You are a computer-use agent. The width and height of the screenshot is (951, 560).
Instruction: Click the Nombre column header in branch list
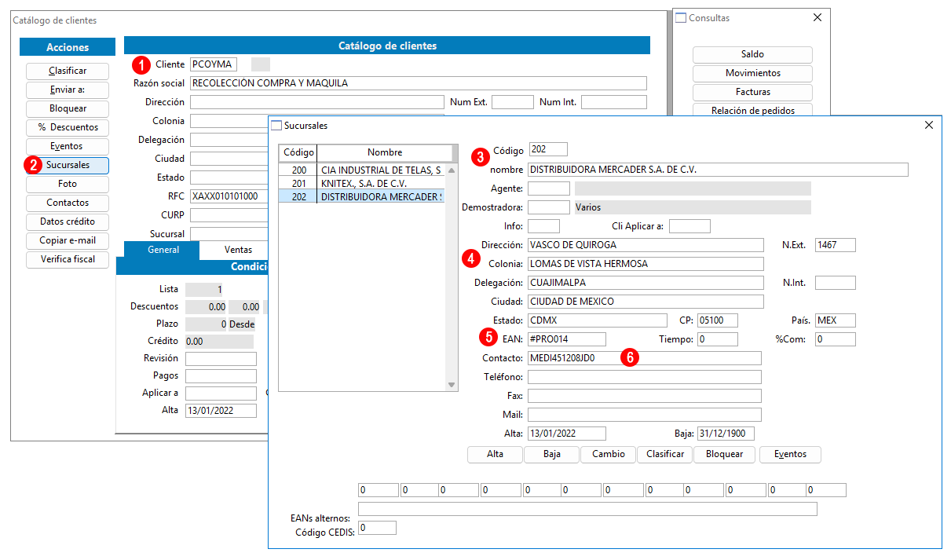385,152
